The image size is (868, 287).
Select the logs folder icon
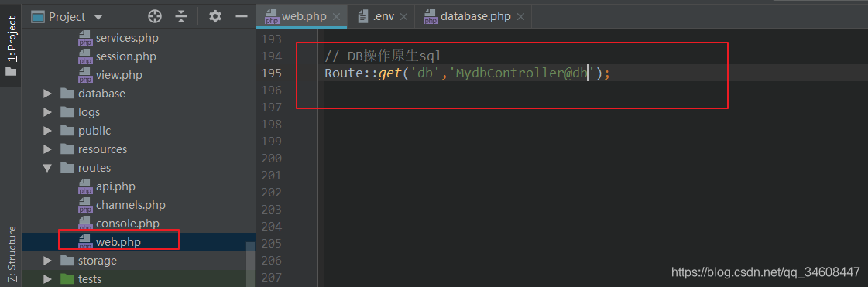click(67, 112)
